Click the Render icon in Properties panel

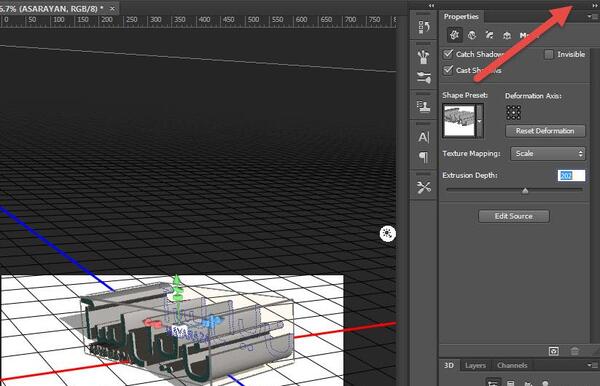pyautogui.click(x=553, y=351)
